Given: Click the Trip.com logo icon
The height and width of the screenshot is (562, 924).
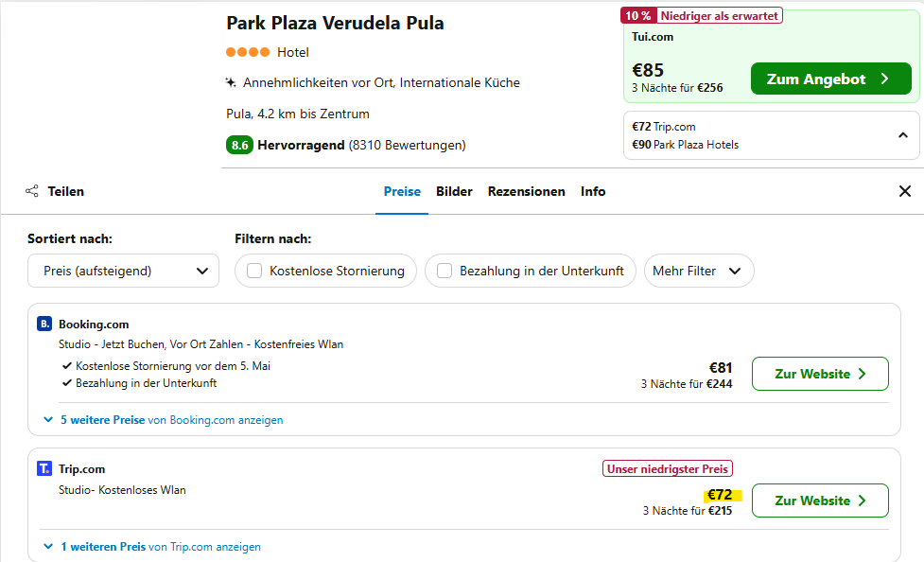Looking at the screenshot, I should [x=44, y=469].
